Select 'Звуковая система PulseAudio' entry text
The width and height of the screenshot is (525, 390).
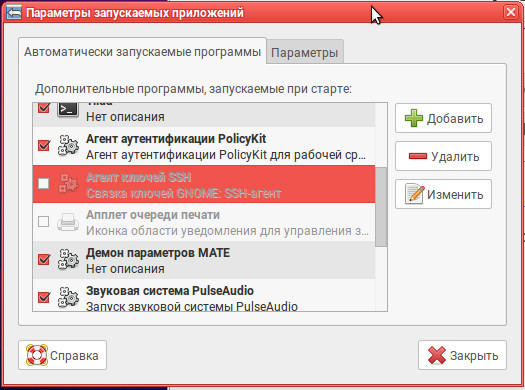click(170, 291)
